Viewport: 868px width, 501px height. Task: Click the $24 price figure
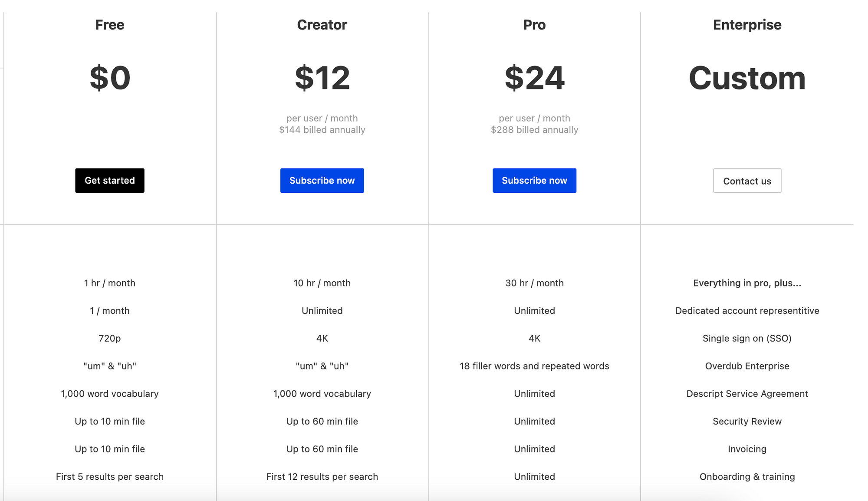point(534,78)
